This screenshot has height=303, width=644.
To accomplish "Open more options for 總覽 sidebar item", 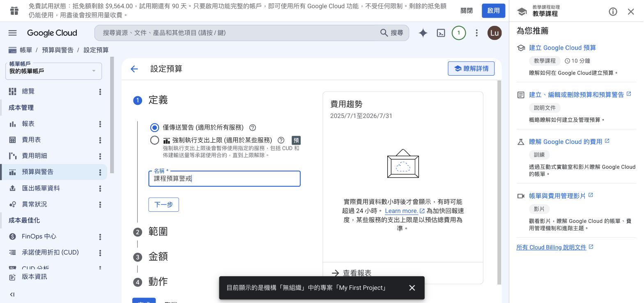I will tap(100, 92).
